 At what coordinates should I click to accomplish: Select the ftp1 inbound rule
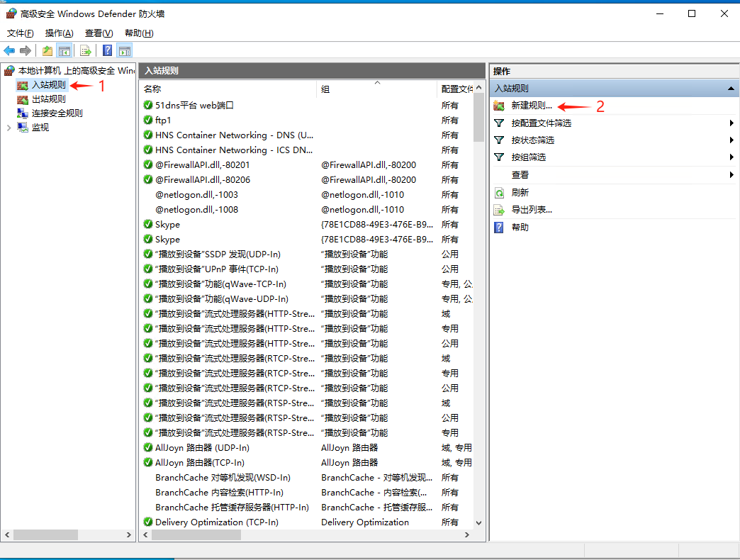(x=163, y=121)
